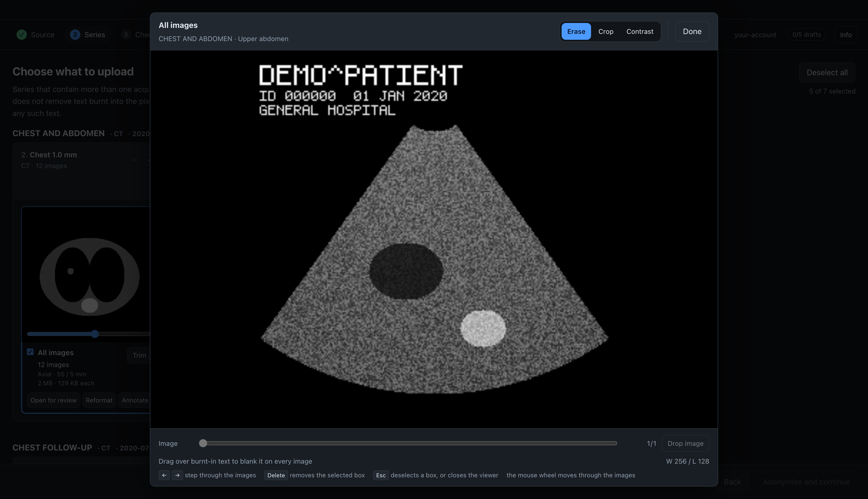Click Done to close the viewer
868x499 pixels.
tap(692, 32)
